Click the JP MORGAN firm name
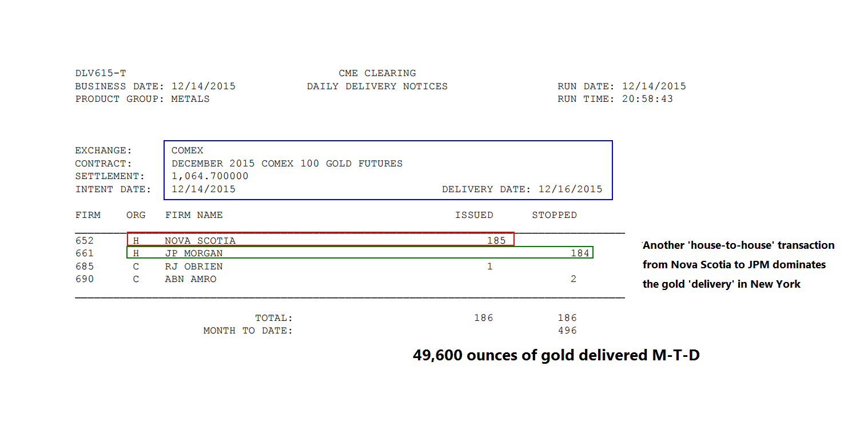 194,253
